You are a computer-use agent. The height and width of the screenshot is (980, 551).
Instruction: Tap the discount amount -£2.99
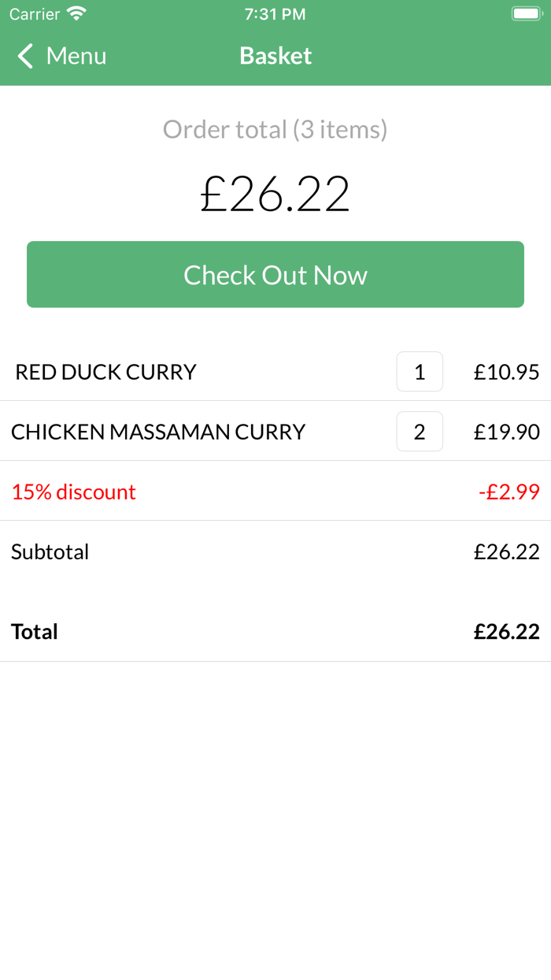click(509, 492)
